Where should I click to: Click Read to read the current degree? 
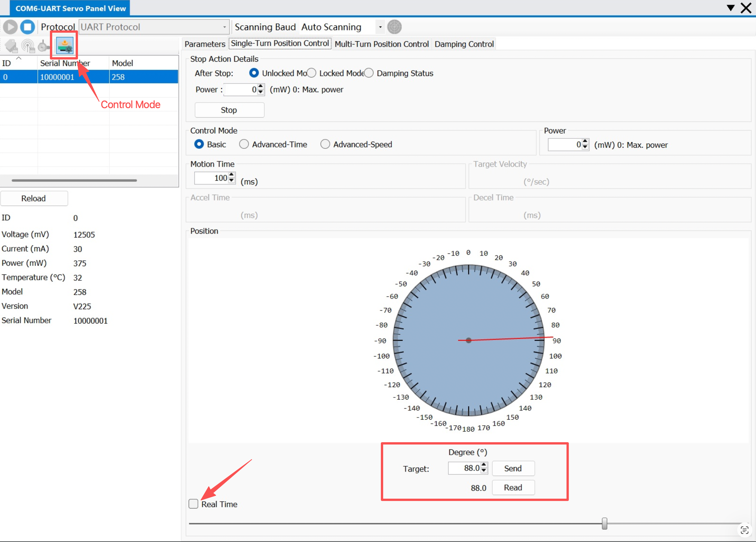click(513, 488)
